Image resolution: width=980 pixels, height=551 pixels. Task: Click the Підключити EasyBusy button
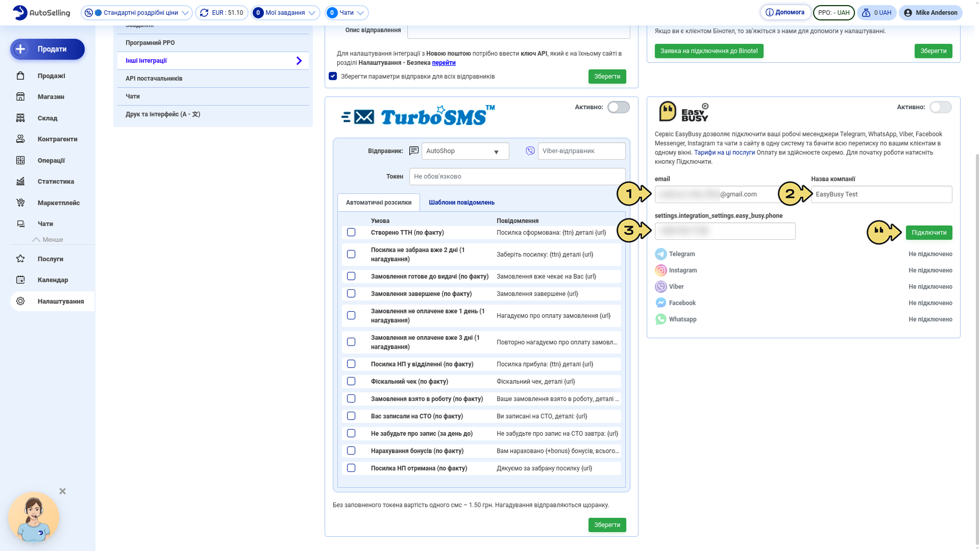[929, 233]
